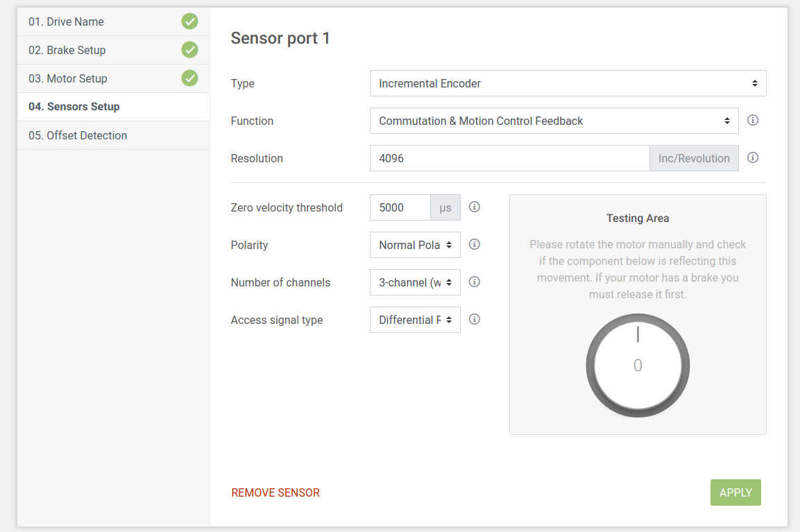Click the Resolution input field
Viewport: 800px width, 532px height.
[509, 158]
